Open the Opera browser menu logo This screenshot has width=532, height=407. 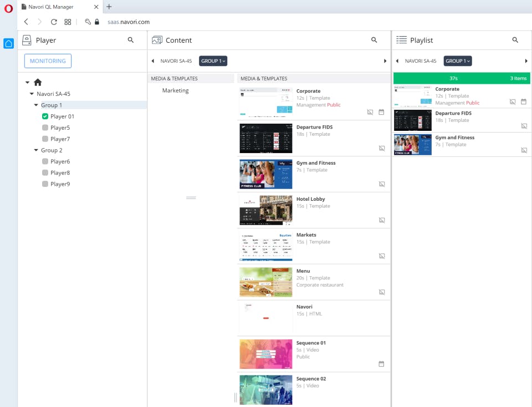click(8, 8)
